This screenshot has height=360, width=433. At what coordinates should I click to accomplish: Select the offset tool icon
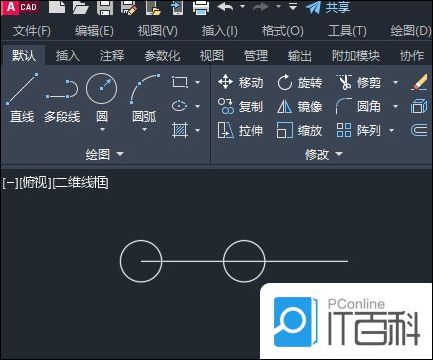click(x=419, y=130)
